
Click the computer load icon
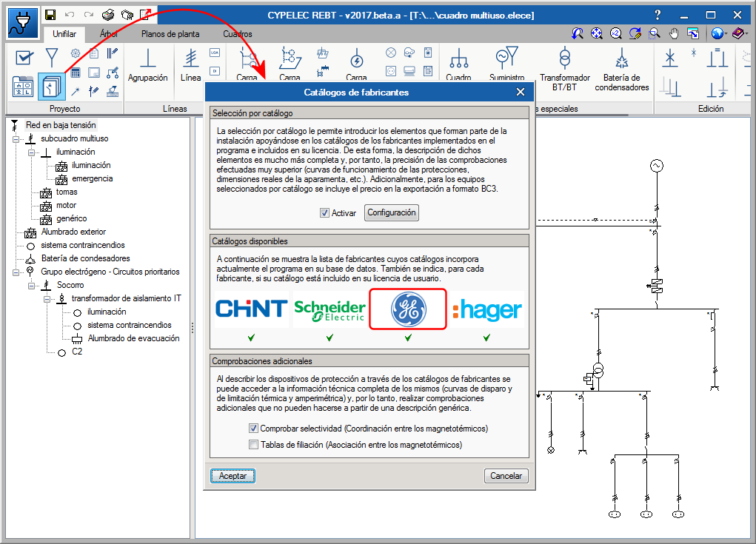tap(409, 71)
